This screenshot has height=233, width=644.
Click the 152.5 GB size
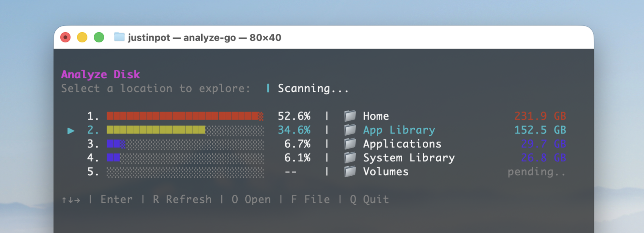tap(540, 130)
